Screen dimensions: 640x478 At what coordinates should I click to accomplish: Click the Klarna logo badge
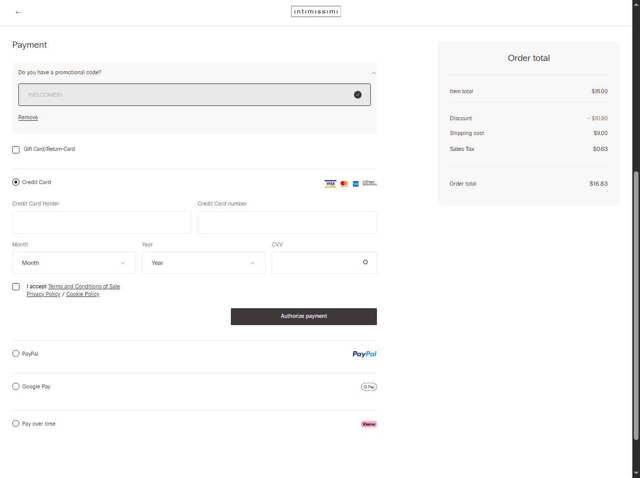[369, 424]
